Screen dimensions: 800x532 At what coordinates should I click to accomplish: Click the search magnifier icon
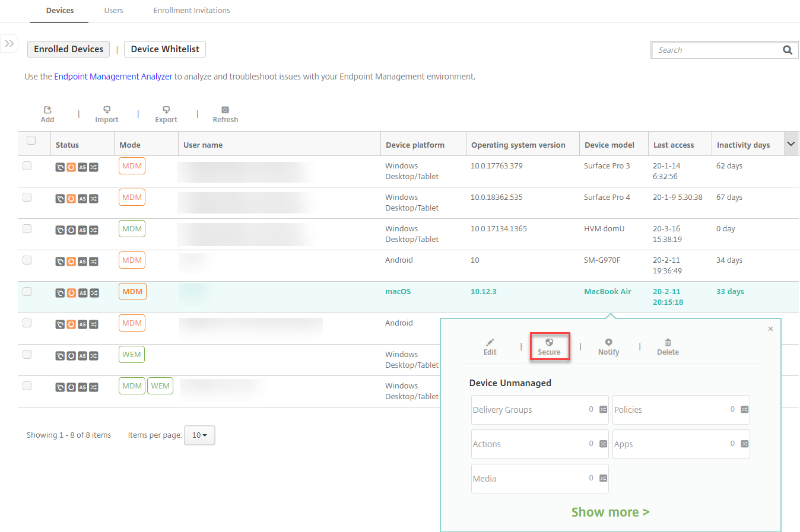click(x=788, y=50)
